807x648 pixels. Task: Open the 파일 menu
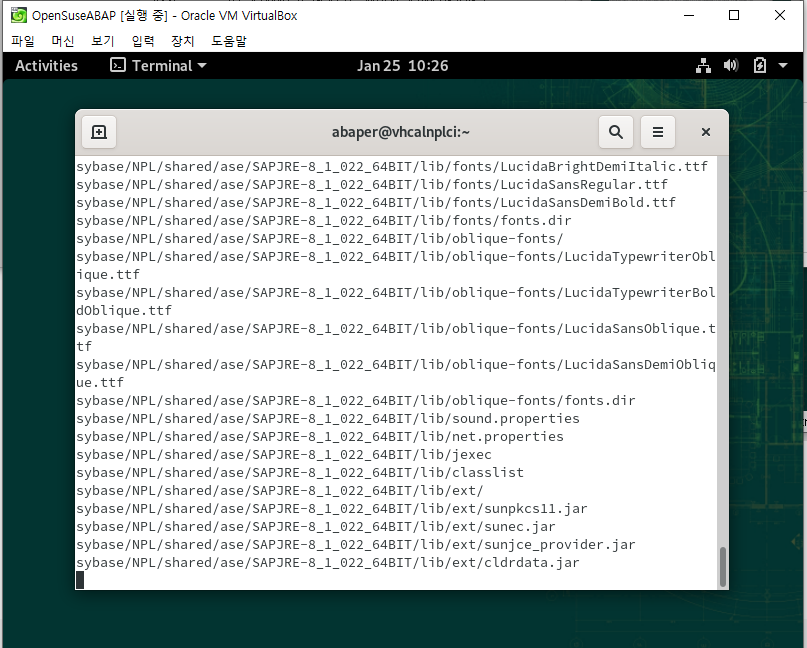click(23, 41)
